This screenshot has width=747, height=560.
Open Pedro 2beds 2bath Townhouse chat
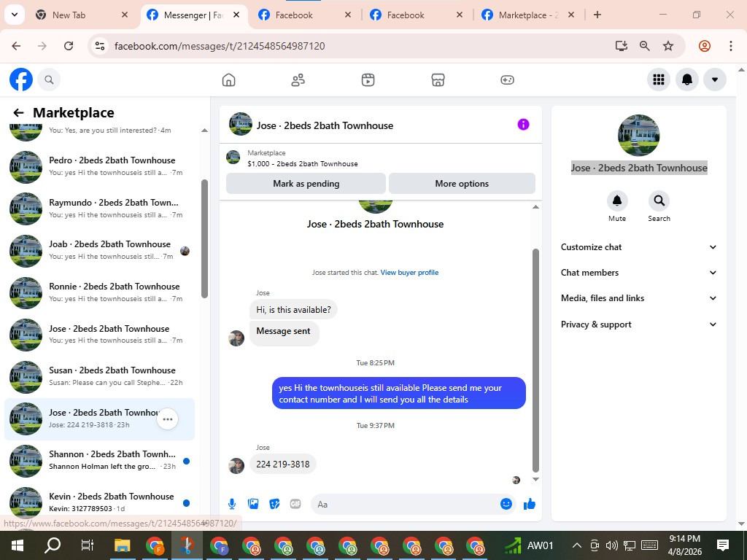point(99,167)
